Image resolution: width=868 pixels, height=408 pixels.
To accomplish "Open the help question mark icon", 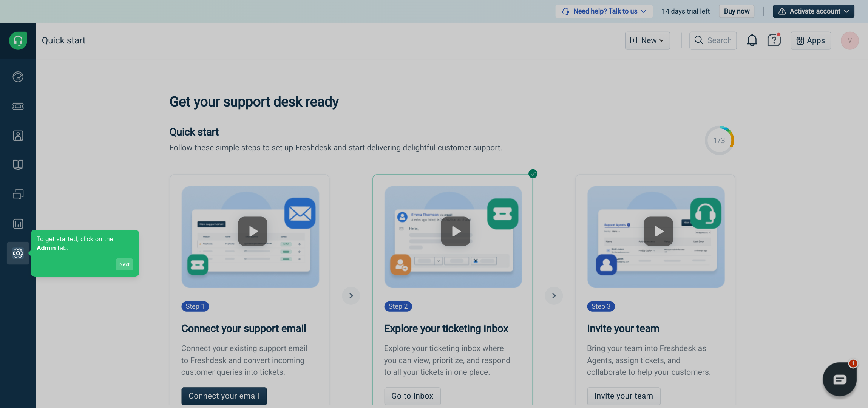I will 774,40.
